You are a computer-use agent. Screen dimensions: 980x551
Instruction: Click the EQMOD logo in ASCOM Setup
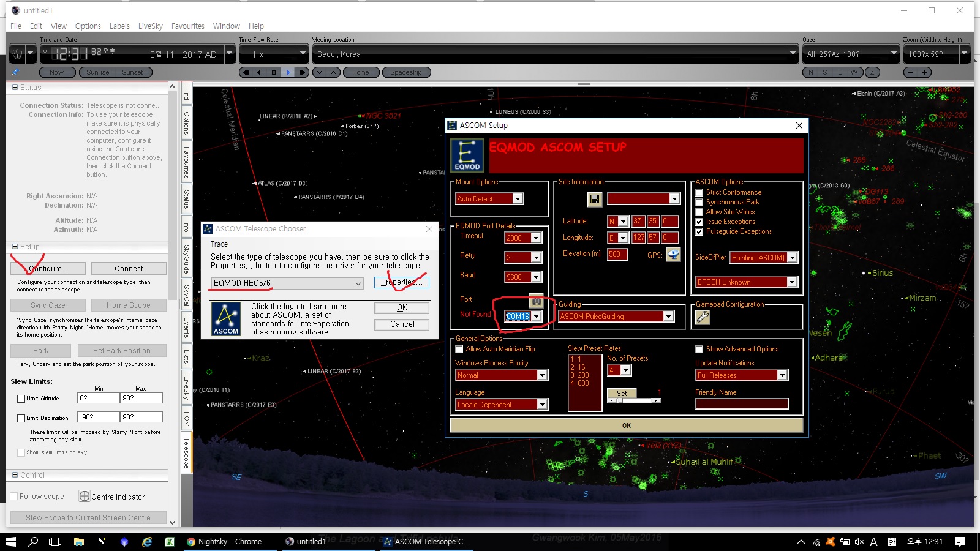(x=467, y=156)
